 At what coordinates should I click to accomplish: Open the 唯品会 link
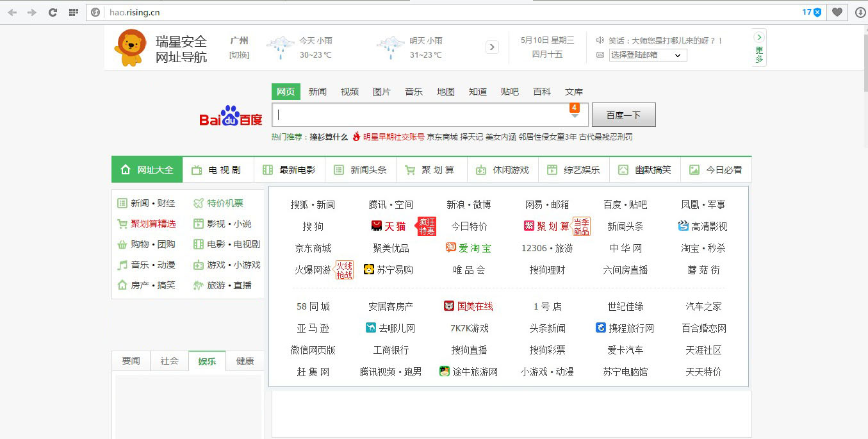[x=469, y=270]
